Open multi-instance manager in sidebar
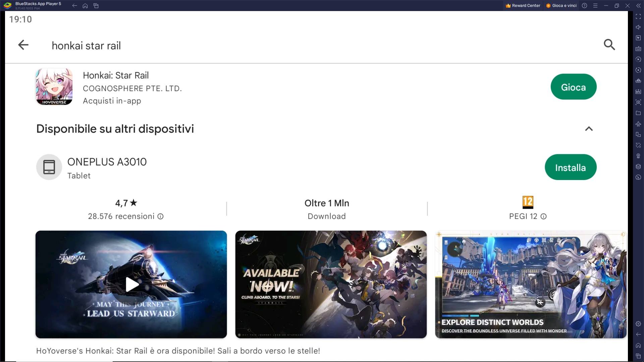644x362 pixels. 638,81
